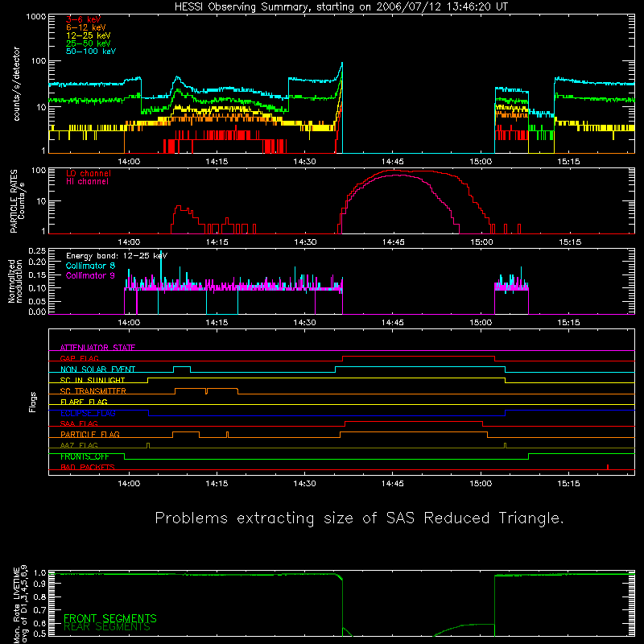644x644 pixels.
Task: Click the 14:30 tick label under modulation plot
Action: click(305, 323)
